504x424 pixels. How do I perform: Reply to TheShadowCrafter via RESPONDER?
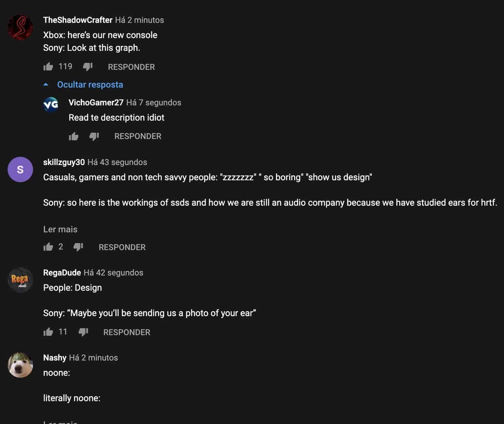pyautogui.click(x=131, y=67)
